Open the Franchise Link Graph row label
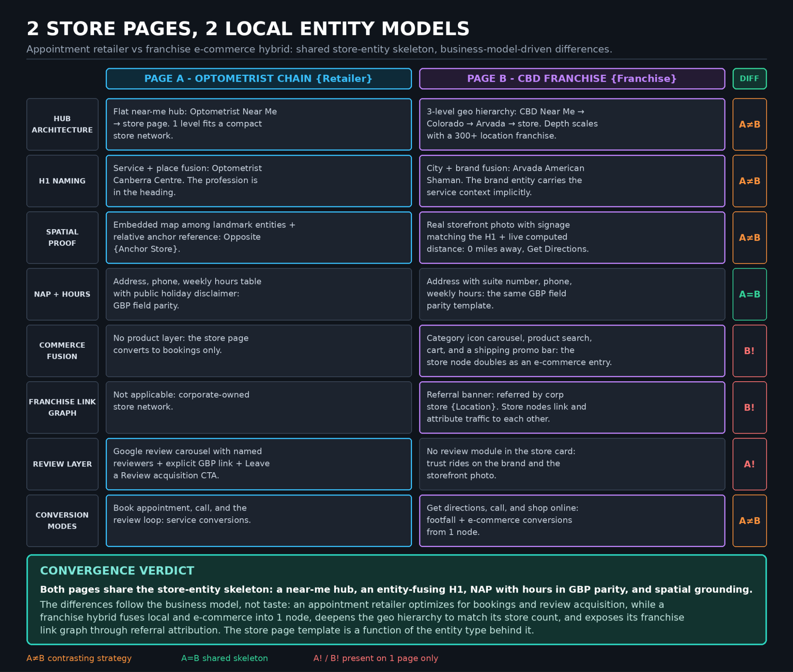 pyautogui.click(x=62, y=407)
